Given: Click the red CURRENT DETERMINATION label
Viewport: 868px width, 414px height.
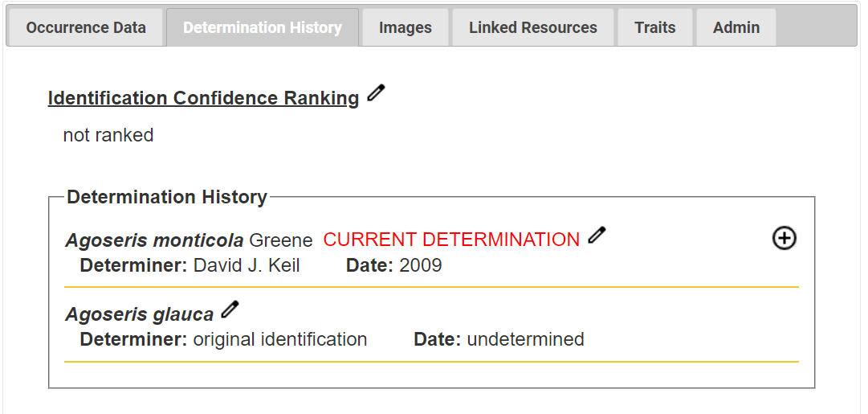Looking at the screenshot, I should click(452, 240).
